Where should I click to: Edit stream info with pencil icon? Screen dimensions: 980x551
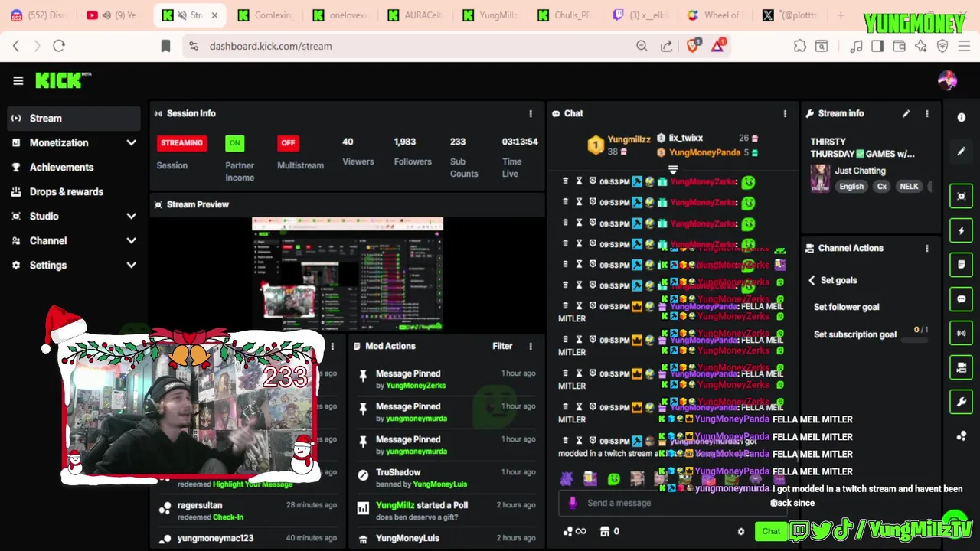coord(906,113)
